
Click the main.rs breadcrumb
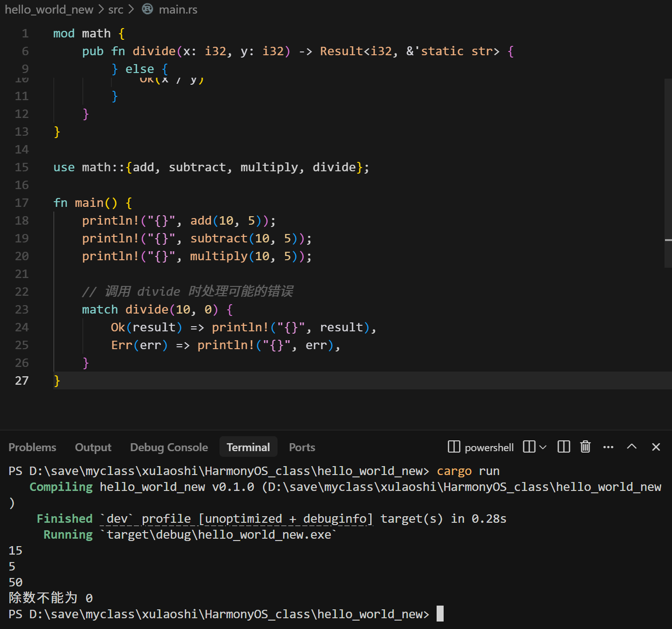tap(178, 9)
